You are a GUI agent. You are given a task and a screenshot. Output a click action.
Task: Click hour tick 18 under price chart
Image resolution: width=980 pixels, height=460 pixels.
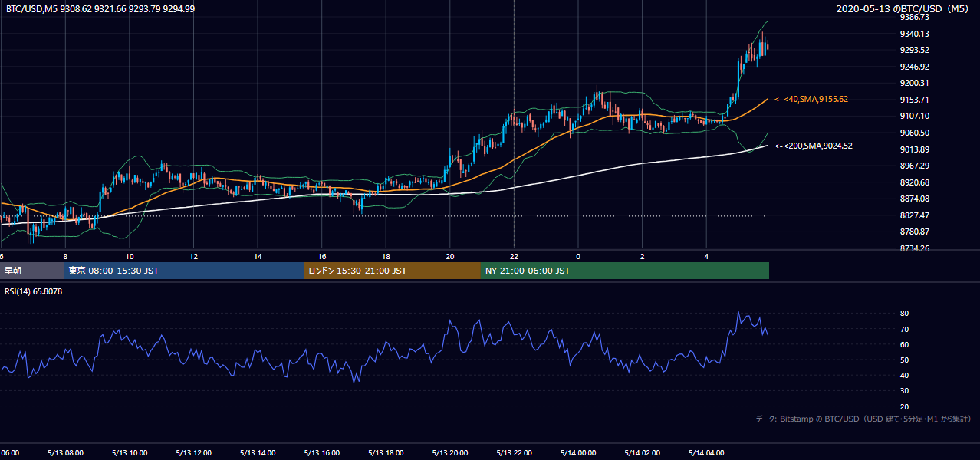[x=386, y=257]
